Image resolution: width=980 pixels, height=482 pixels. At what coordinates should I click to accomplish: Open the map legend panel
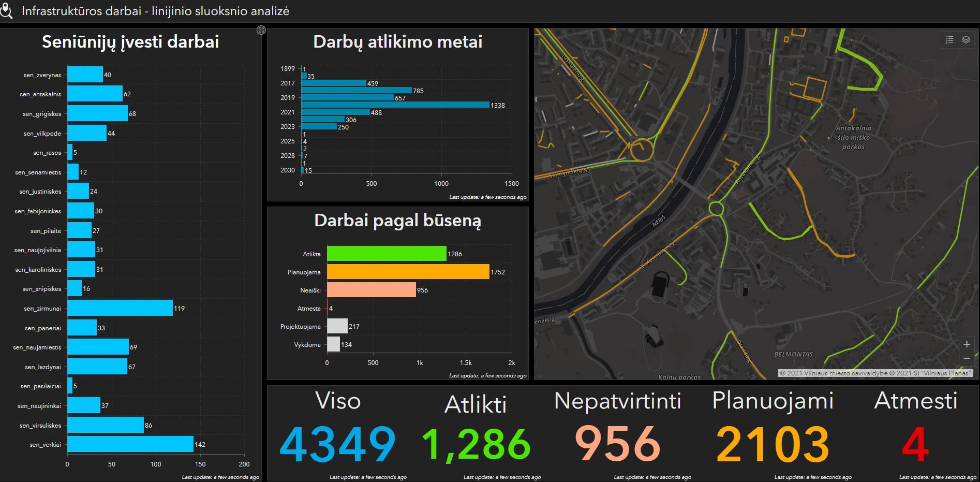pos(949,40)
